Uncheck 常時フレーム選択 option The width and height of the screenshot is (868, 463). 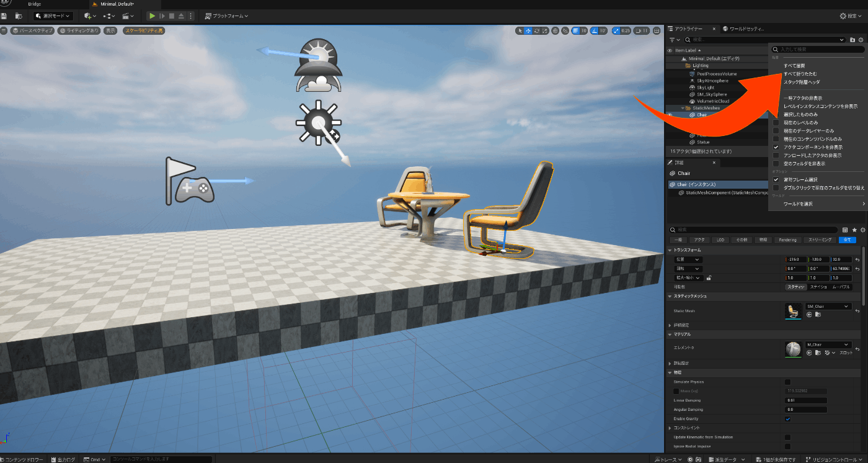(776, 179)
